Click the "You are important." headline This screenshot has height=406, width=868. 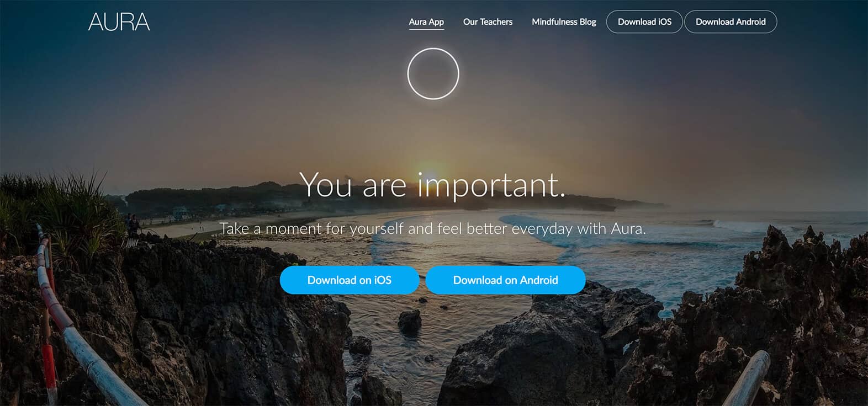[x=433, y=185]
